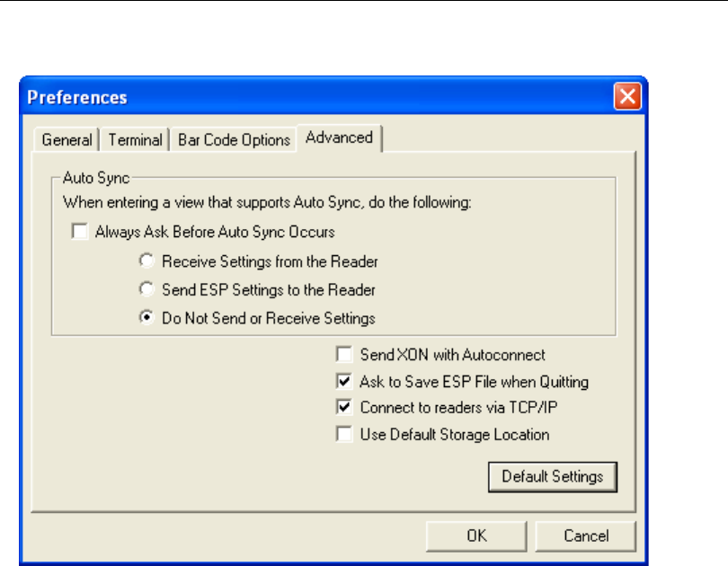Click the Advanced tab
The width and height of the screenshot is (728, 566).
click(x=339, y=137)
